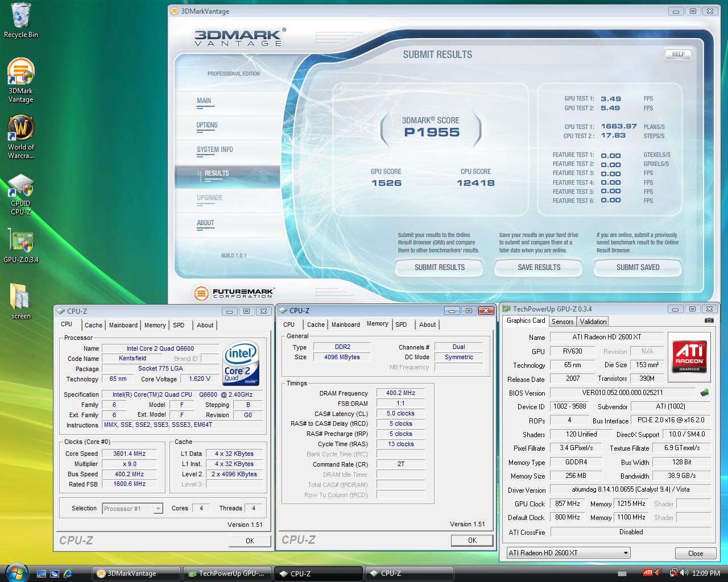The height and width of the screenshot is (582, 728).
Task: Switch to Sensors tab in GPU-Z
Action: [562, 322]
